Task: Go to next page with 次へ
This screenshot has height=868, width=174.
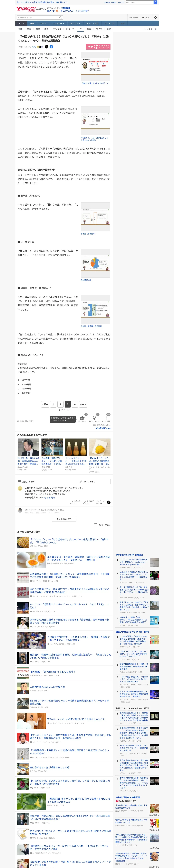Action: (83, 404)
